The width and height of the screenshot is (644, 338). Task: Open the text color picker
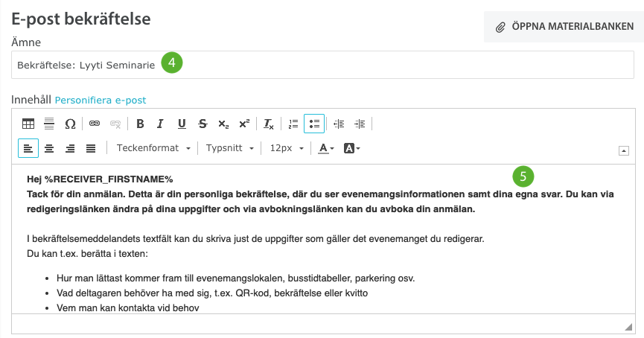(327, 148)
